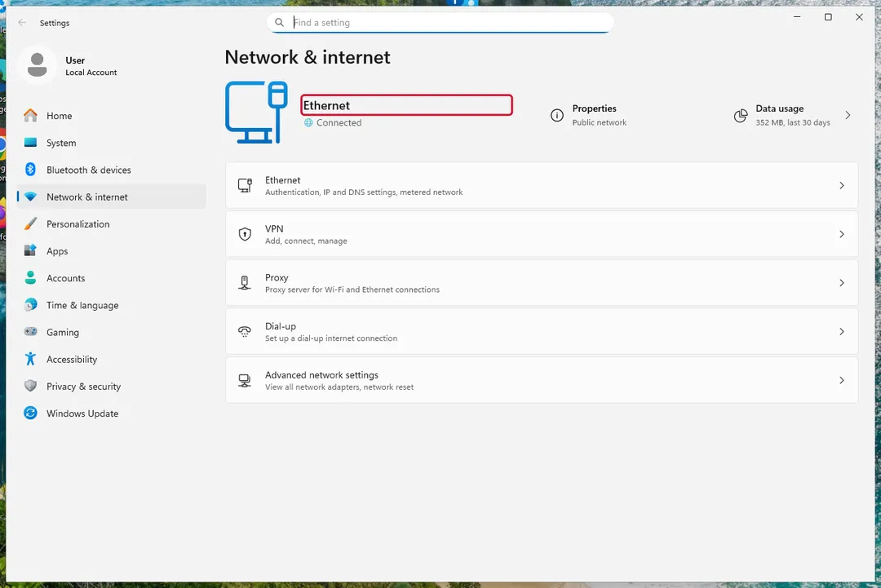Click the Windows Update sync icon
Image resolution: width=881 pixels, height=588 pixels.
30,413
